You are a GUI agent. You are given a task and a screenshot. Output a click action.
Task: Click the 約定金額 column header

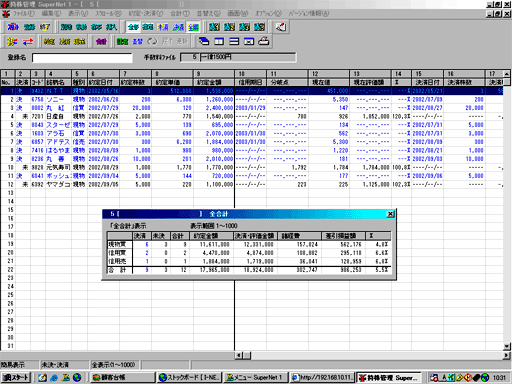pos(214,82)
